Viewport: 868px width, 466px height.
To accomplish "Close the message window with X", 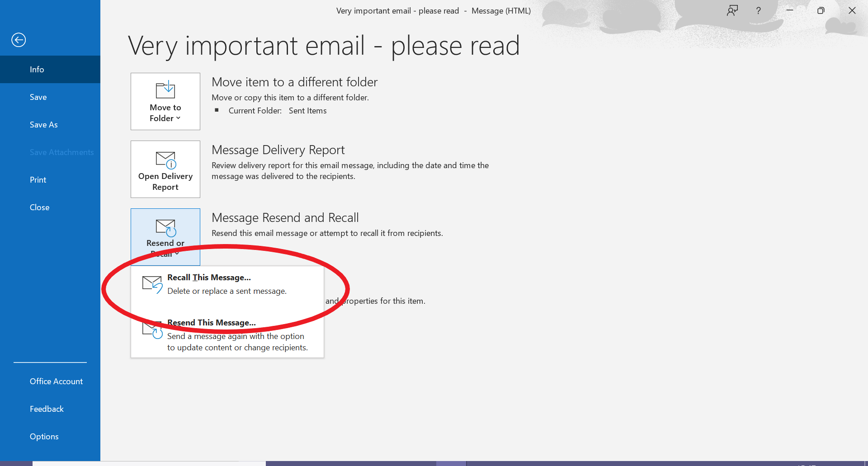I will tap(852, 10).
